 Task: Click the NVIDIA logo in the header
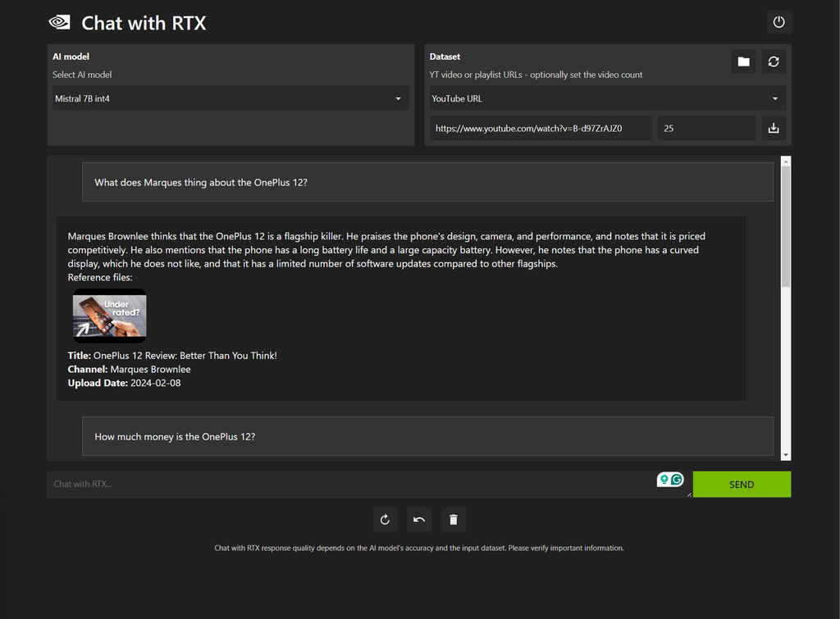coord(58,22)
